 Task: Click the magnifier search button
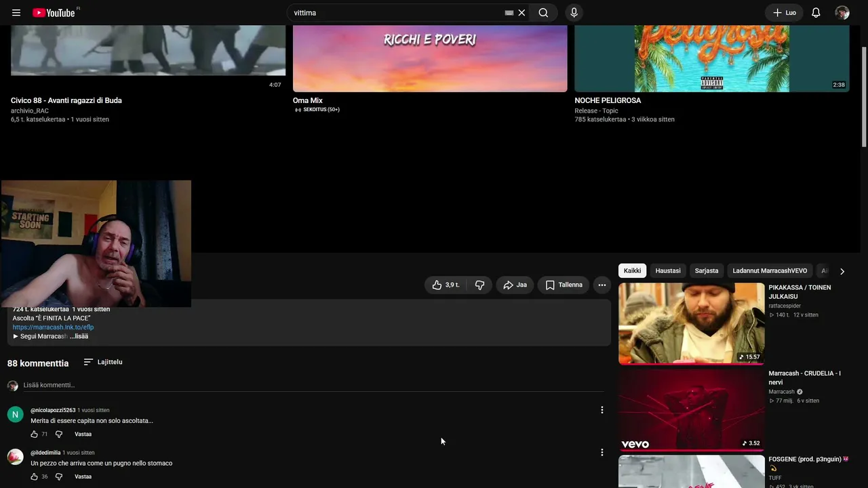coord(543,13)
